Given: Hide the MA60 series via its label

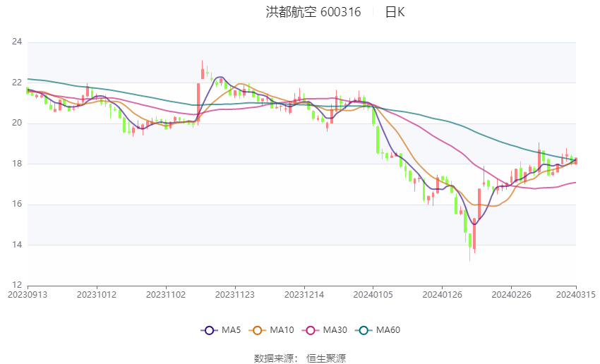Looking at the screenshot, I should tap(388, 330).
